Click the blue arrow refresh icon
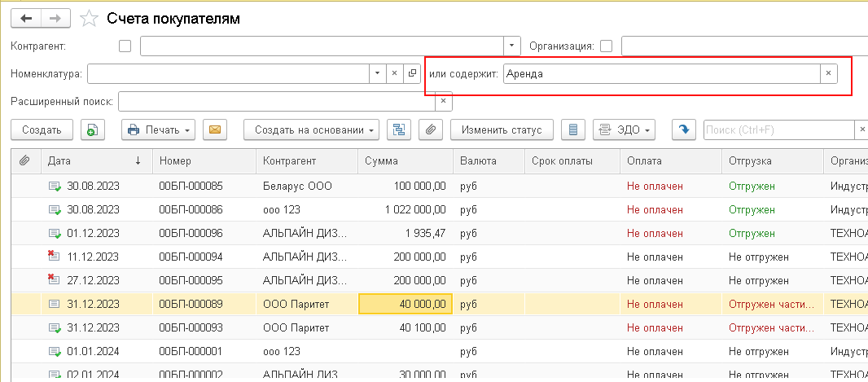This screenshot has width=868, height=382. [684, 130]
